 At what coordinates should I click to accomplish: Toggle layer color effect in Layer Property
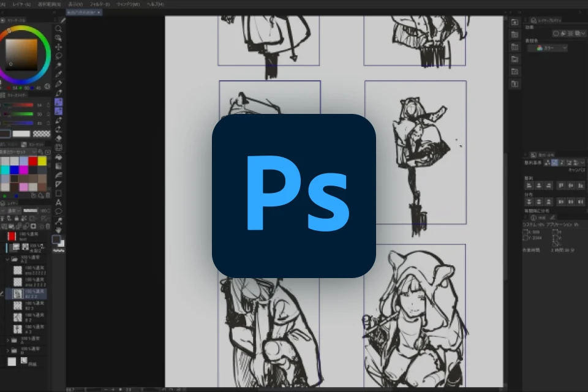pos(563,34)
